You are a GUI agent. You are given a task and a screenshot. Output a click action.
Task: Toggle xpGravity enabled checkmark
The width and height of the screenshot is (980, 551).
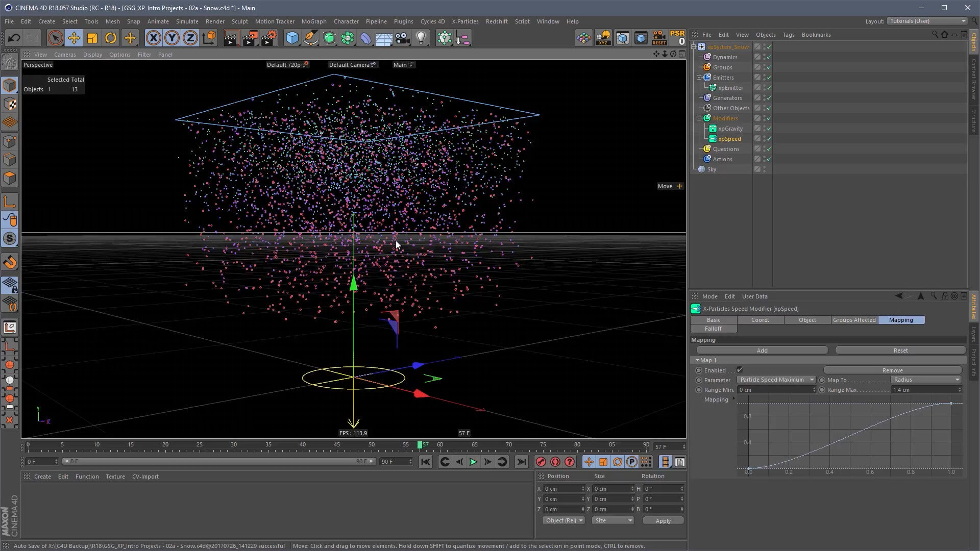[769, 129]
